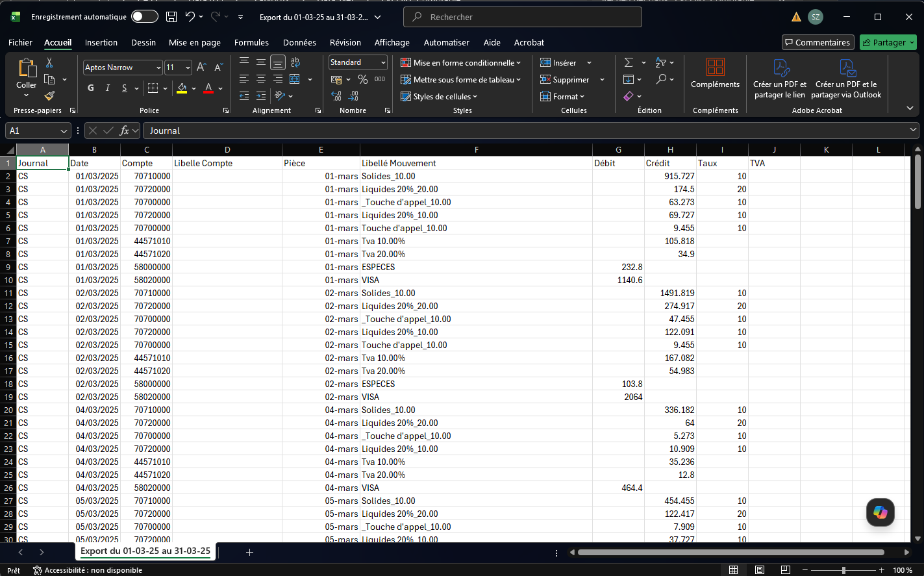Image resolution: width=924 pixels, height=576 pixels.
Task: Click the fill color yellow swatch
Action: click(182, 88)
